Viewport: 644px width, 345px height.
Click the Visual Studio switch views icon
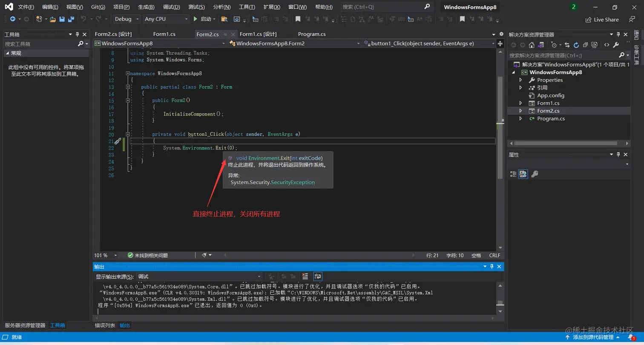point(541,45)
